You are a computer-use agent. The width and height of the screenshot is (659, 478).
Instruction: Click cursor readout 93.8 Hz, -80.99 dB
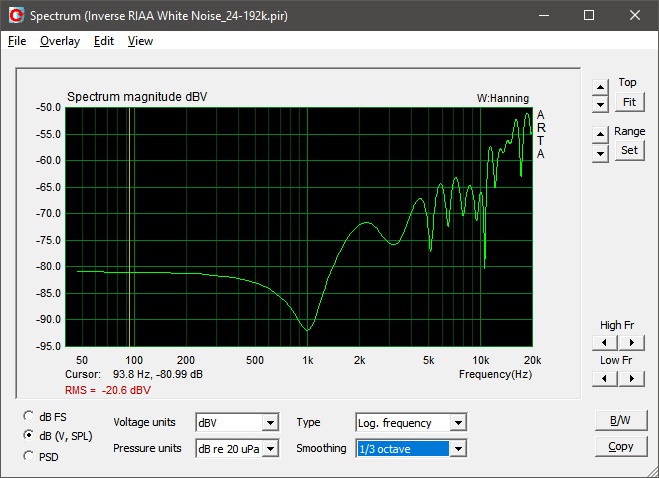coord(158,374)
